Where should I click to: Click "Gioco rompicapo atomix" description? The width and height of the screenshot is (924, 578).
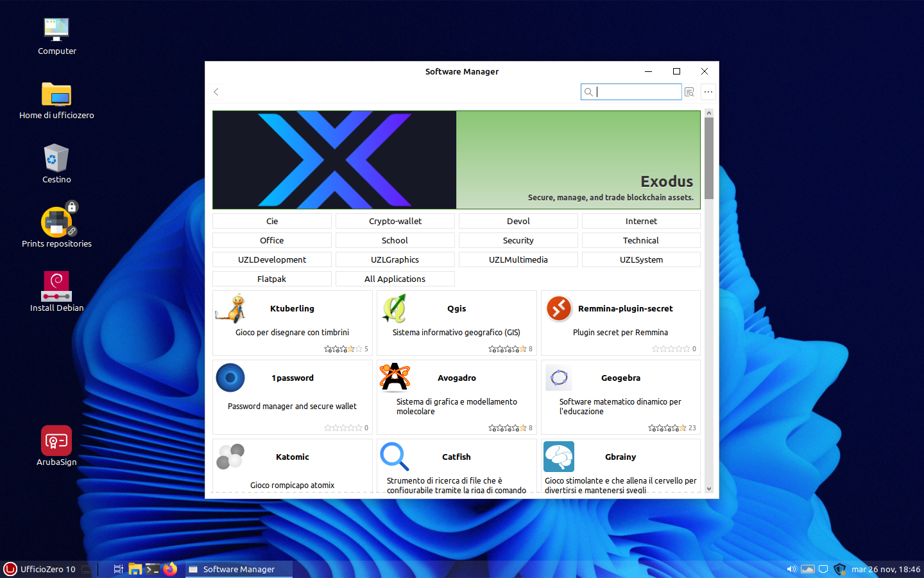292,485
